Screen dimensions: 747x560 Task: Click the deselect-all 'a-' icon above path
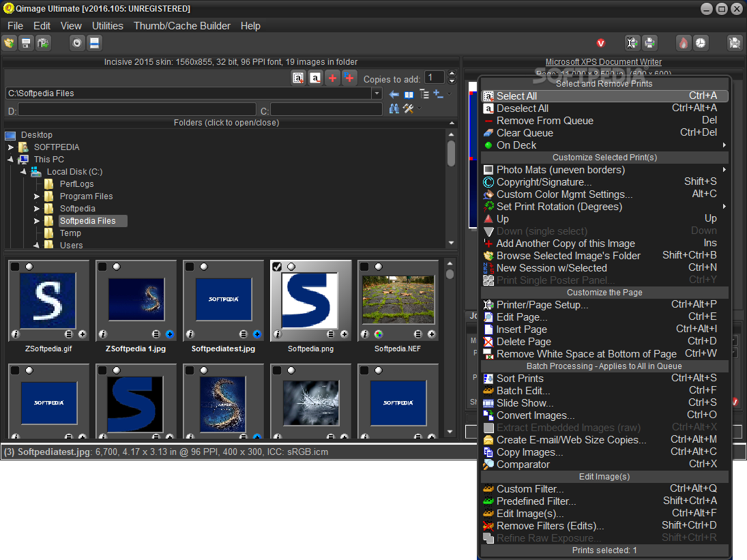pyautogui.click(x=315, y=78)
